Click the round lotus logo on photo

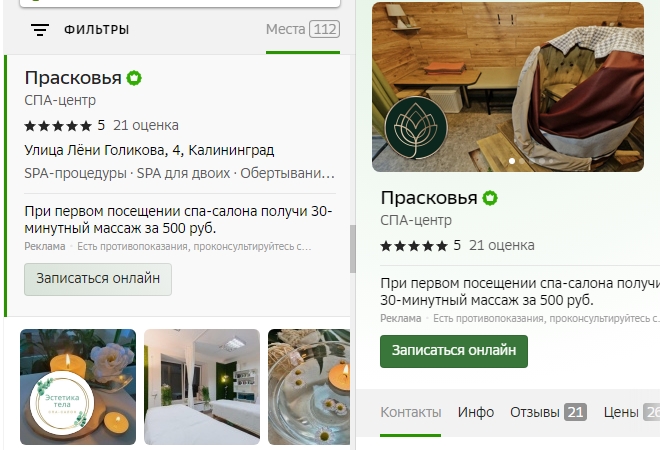click(416, 128)
